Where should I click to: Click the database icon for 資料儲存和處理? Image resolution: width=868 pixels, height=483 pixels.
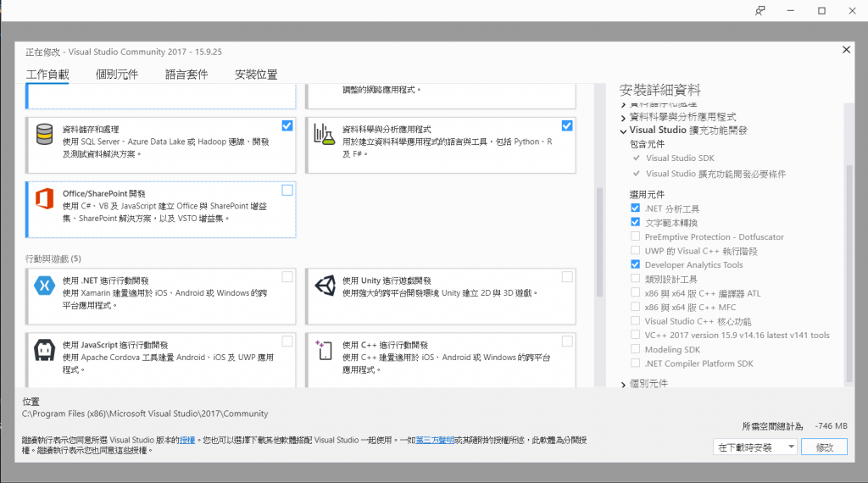pyautogui.click(x=44, y=135)
